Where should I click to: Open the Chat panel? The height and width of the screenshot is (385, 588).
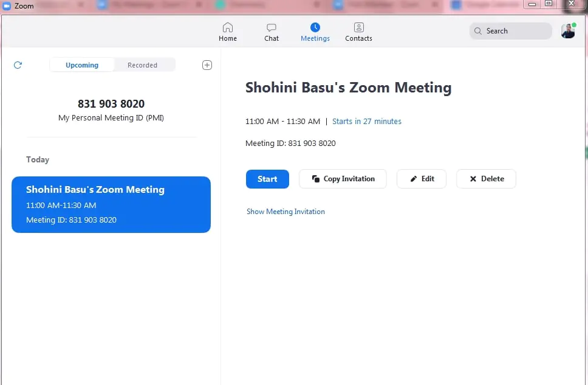pos(271,30)
